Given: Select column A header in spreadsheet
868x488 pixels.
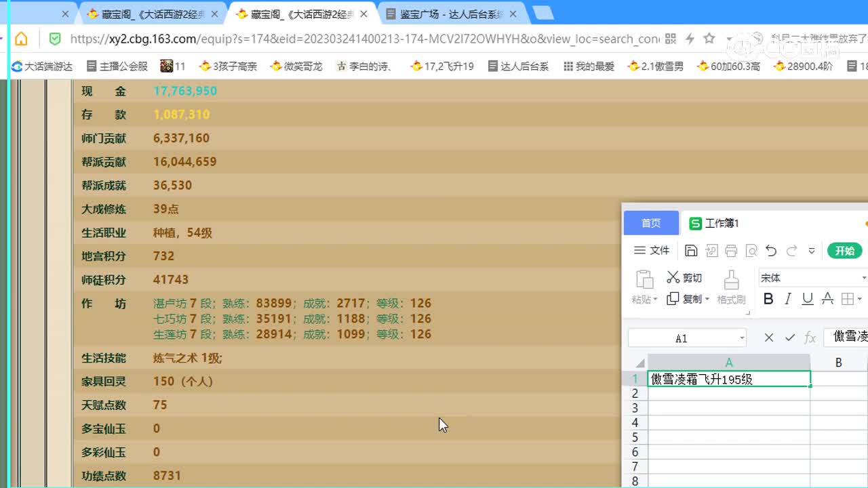Looking at the screenshot, I should pyautogui.click(x=729, y=363).
